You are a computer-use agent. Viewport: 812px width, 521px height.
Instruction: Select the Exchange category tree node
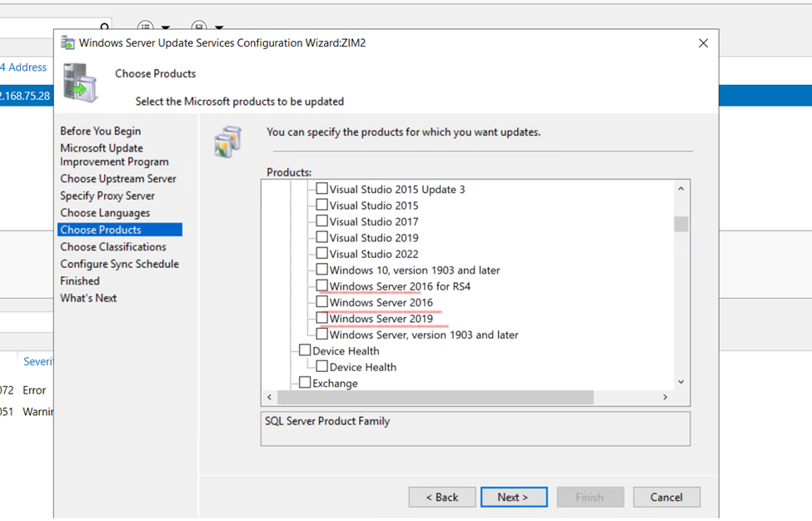335,384
